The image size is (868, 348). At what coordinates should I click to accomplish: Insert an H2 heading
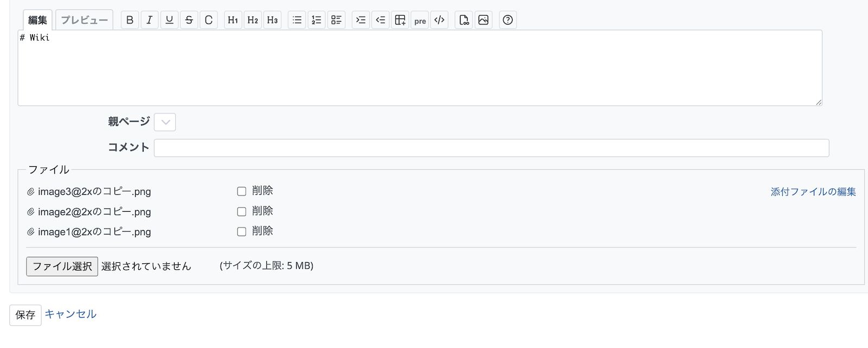253,20
